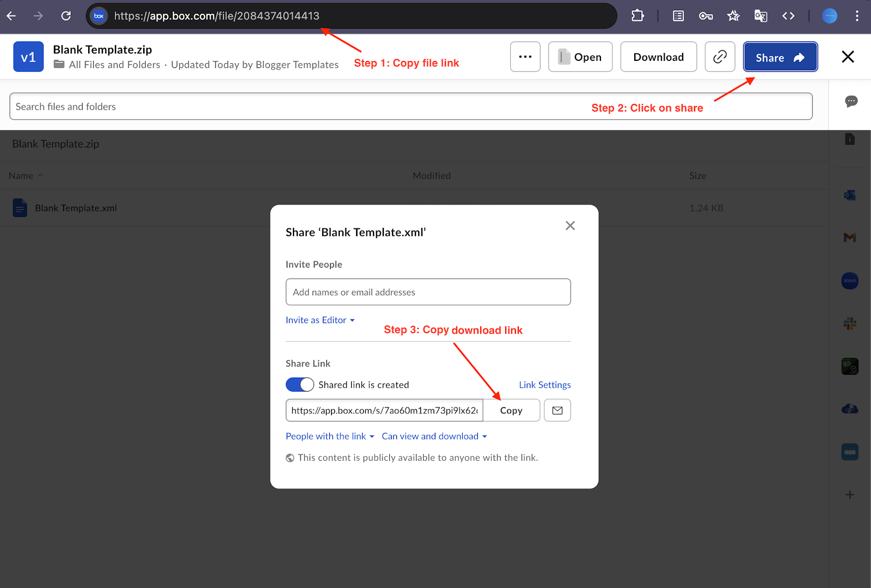The height and width of the screenshot is (588, 871).
Task: Click the browser back arrow
Action: pos(11,16)
